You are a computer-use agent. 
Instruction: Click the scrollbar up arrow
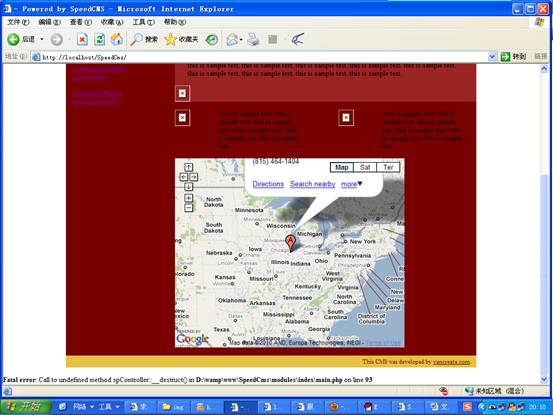(x=544, y=68)
